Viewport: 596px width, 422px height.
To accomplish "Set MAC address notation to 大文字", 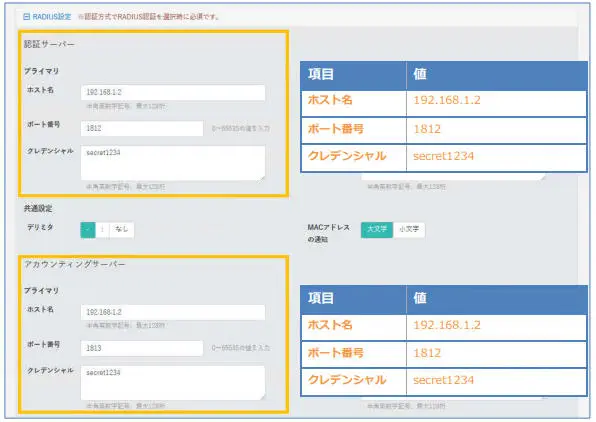I will 377,230.
